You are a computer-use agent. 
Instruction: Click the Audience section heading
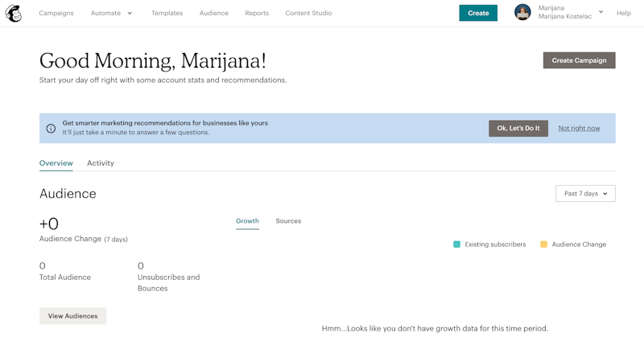point(68,193)
